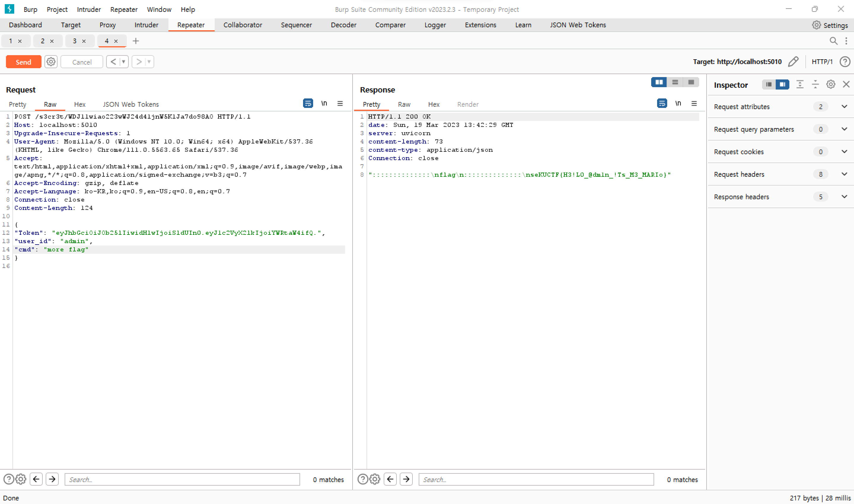
Task: Close Repeater tab 1
Action: (20, 41)
